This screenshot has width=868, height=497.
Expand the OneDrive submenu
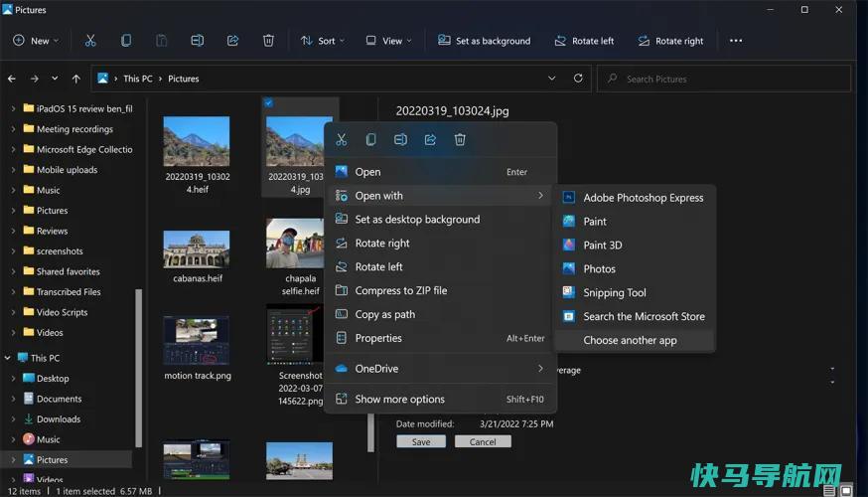[x=440, y=369]
